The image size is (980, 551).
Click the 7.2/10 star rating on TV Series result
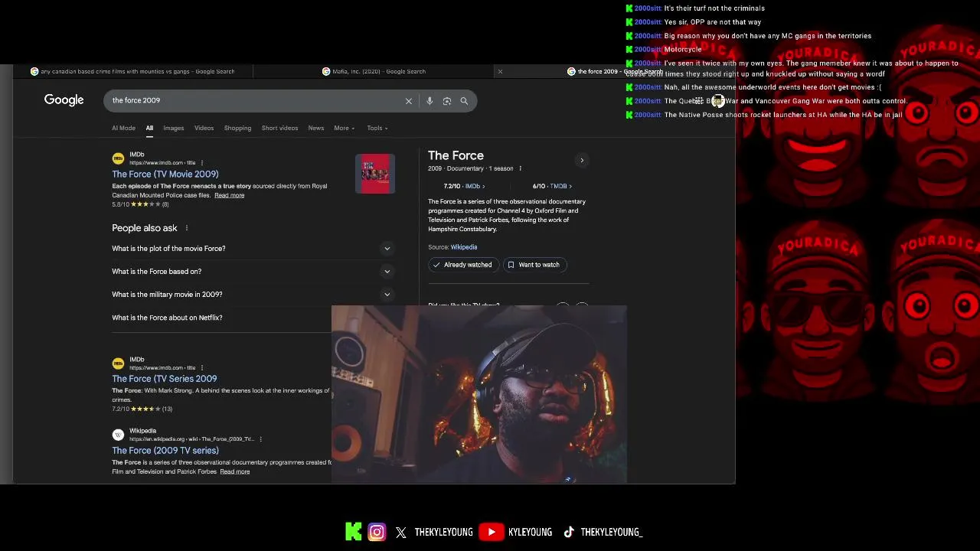click(x=142, y=409)
